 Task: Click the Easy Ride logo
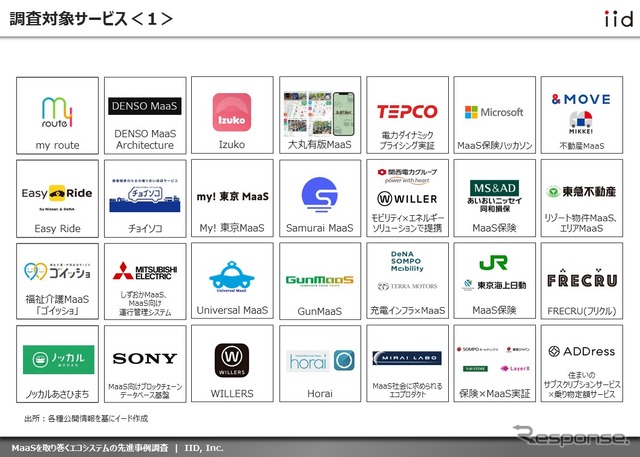[x=57, y=197]
